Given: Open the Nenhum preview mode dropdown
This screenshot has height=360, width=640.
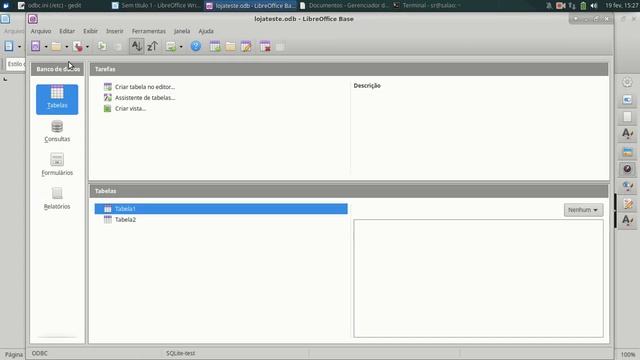Looking at the screenshot, I should pyautogui.click(x=583, y=210).
